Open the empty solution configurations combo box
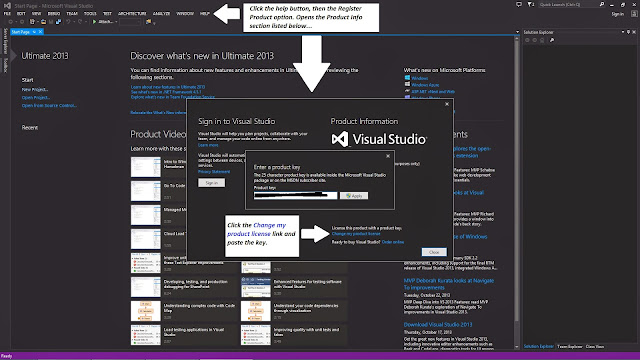Image resolution: width=640 pixels, height=360 pixels. [x=130, y=22]
